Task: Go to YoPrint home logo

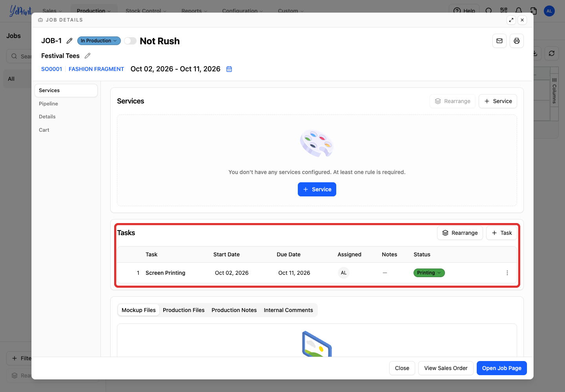Action: click(20, 11)
